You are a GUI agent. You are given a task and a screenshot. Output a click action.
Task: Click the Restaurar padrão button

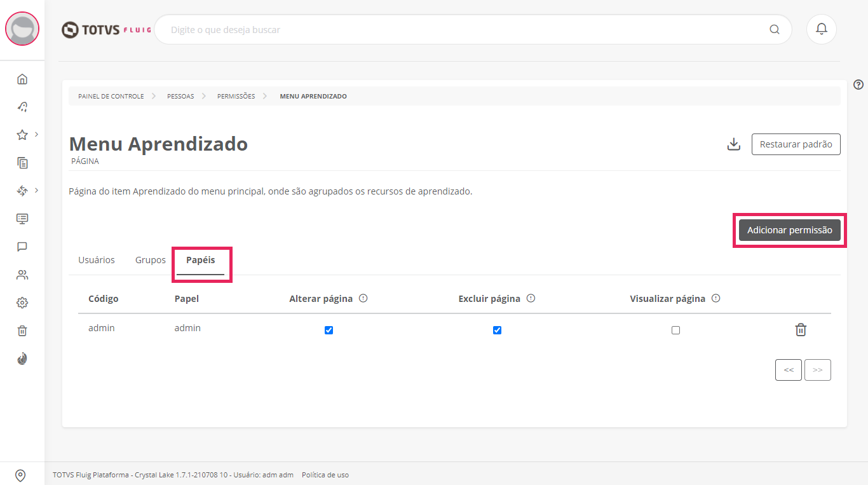point(796,144)
